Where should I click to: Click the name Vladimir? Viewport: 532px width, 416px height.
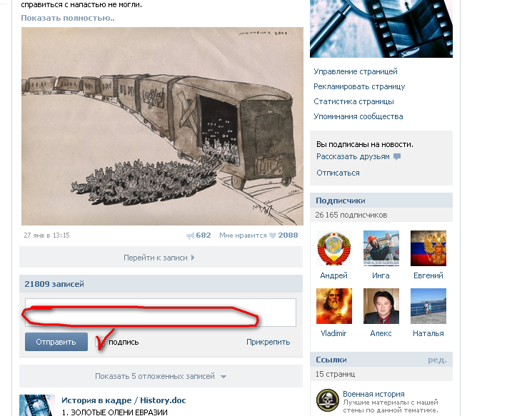tap(333, 334)
